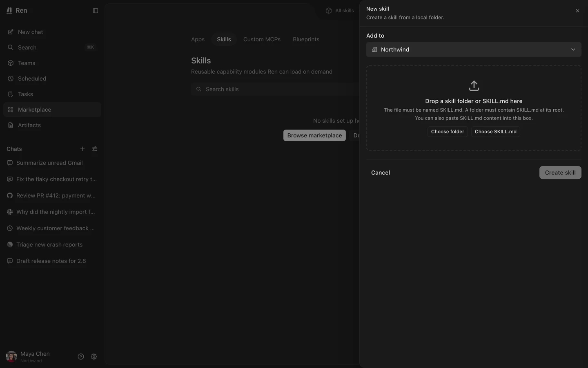
Task: Switch to the Skills tab
Action: tap(224, 39)
